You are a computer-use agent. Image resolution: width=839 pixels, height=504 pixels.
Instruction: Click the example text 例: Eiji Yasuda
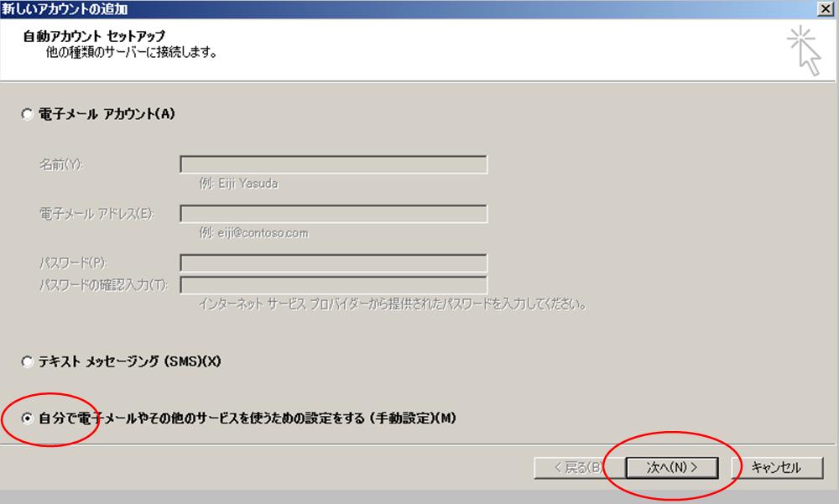(x=238, y=184)
